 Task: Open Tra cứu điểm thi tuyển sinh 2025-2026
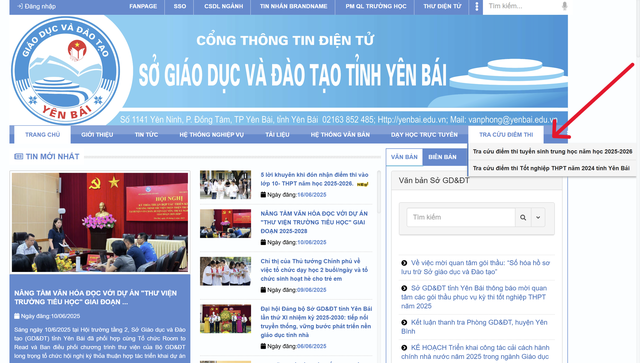[552, 151]
